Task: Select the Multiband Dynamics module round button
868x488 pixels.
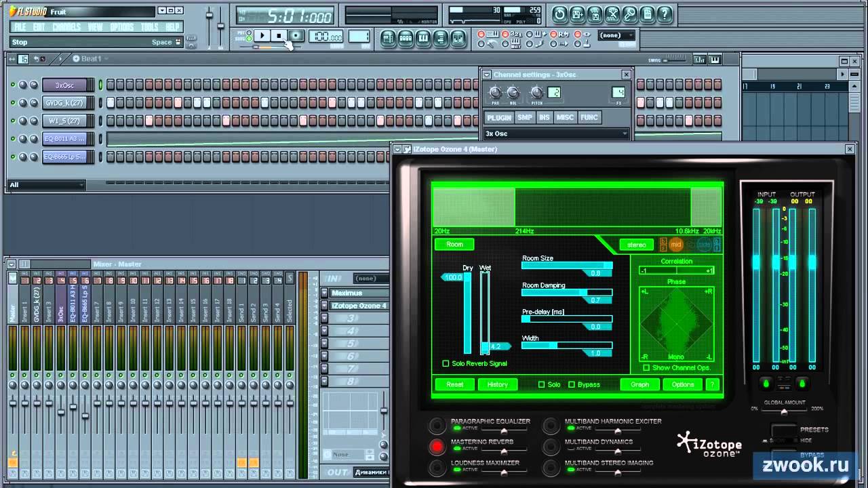Action: click(551, 447)
